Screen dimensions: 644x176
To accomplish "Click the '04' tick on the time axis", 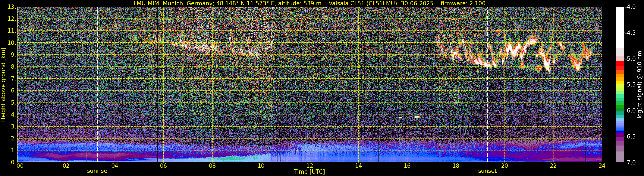I will tap(114, 166).
